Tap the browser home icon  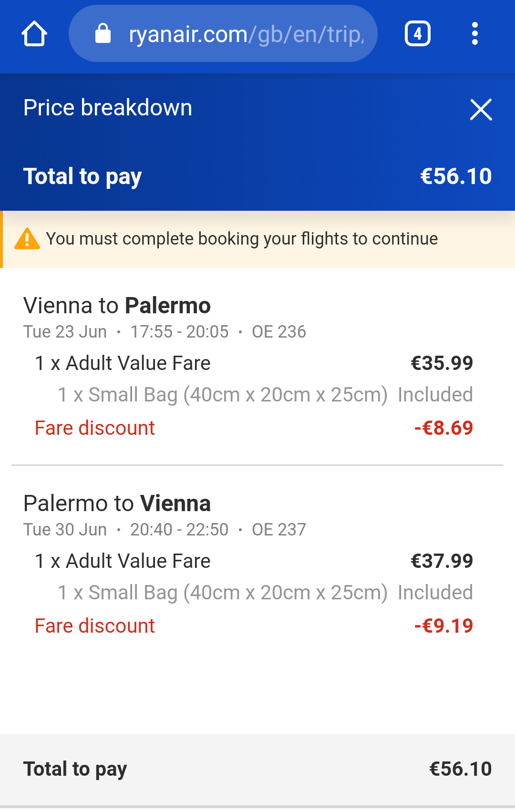[x=34, y=34]
